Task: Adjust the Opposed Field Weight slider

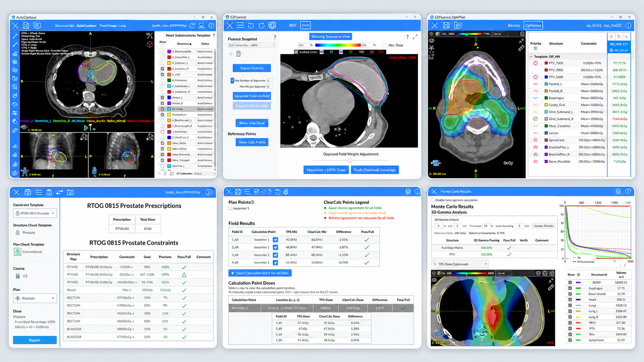Action: tap(350, 160)
